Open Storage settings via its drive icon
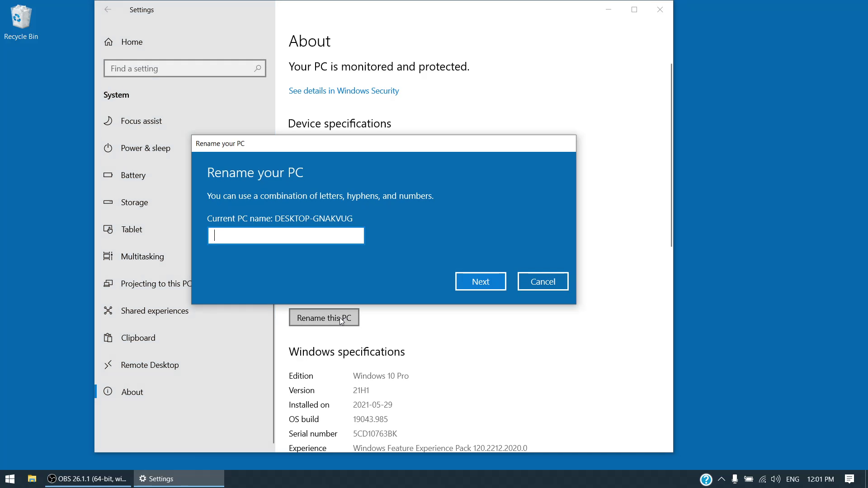This screenshot has height=488, width=868. point(108,202)
